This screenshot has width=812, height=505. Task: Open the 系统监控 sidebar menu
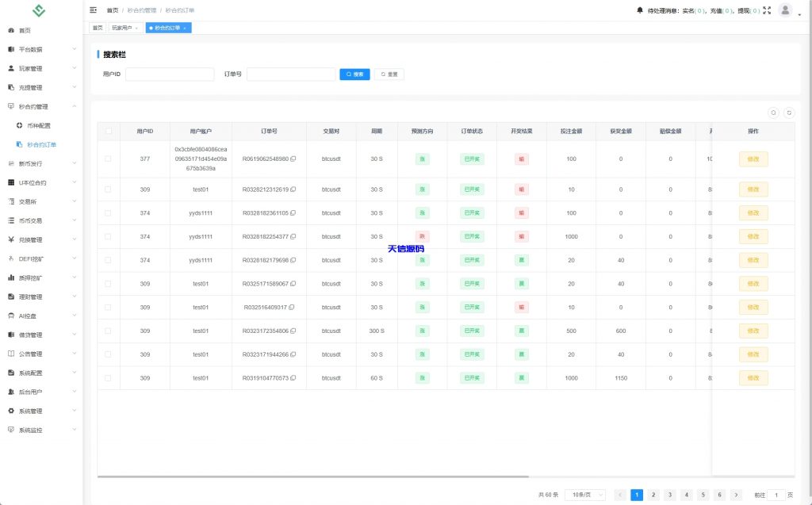click(x=41, y=430)
